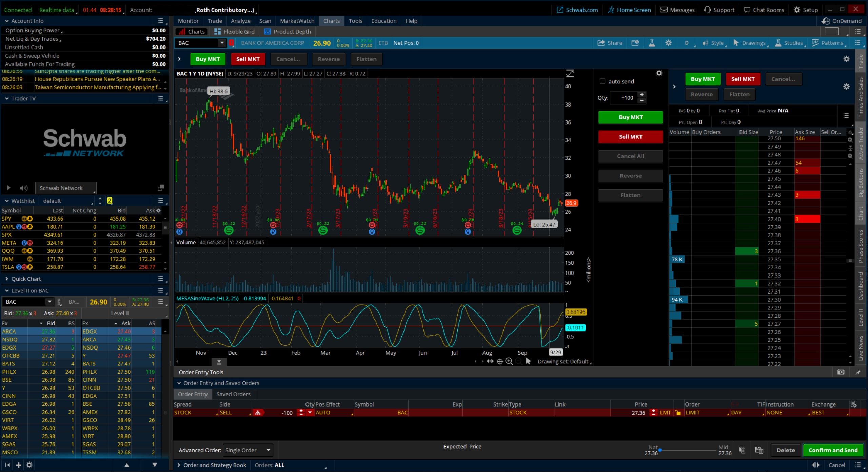The height and width of the screenshot is (472, 868).
Task: Decrease Qty using the minus stepper
Action: click(x=642, y=100)
